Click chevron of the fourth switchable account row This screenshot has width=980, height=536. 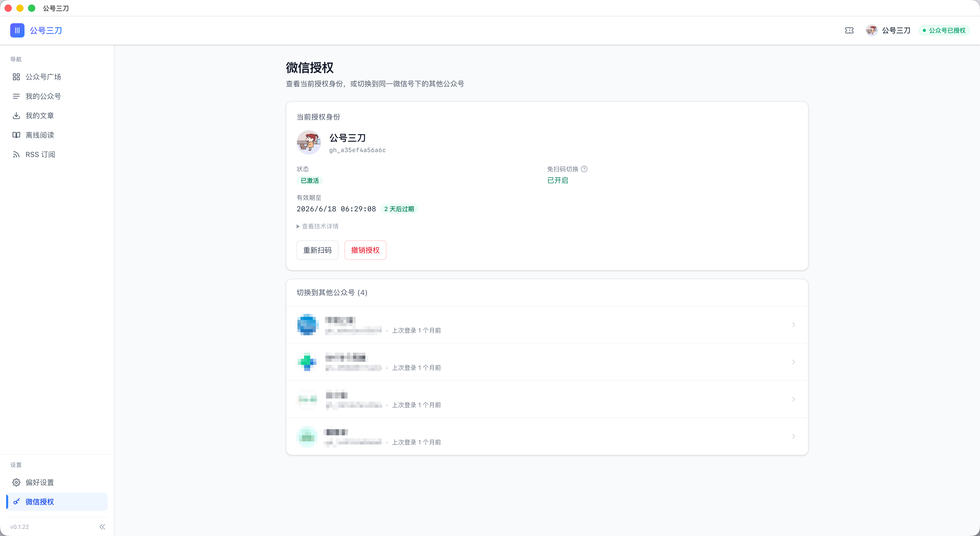pyautogui.click(x=794, y=436)
